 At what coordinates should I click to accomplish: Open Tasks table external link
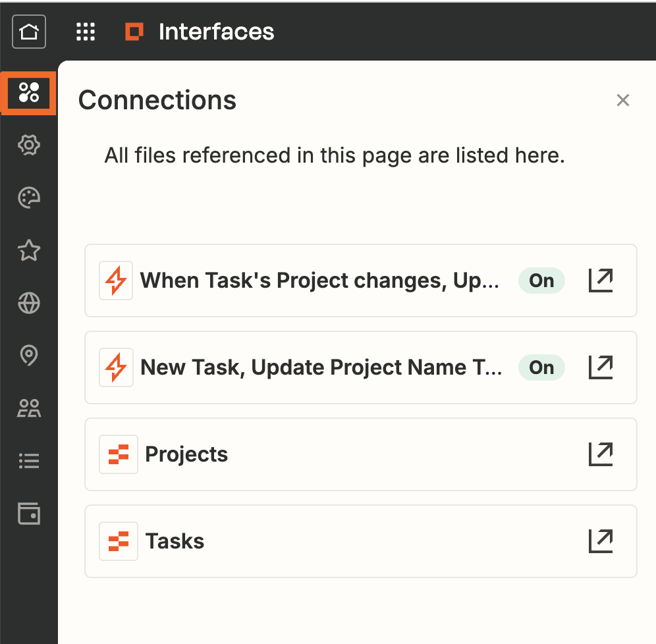600,541
